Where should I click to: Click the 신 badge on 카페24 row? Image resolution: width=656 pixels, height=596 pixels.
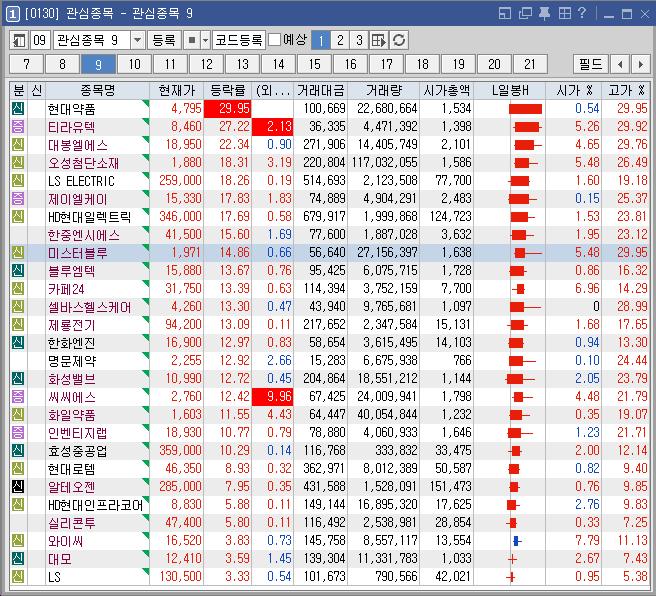pyautogui.click(x=18, y=289)
